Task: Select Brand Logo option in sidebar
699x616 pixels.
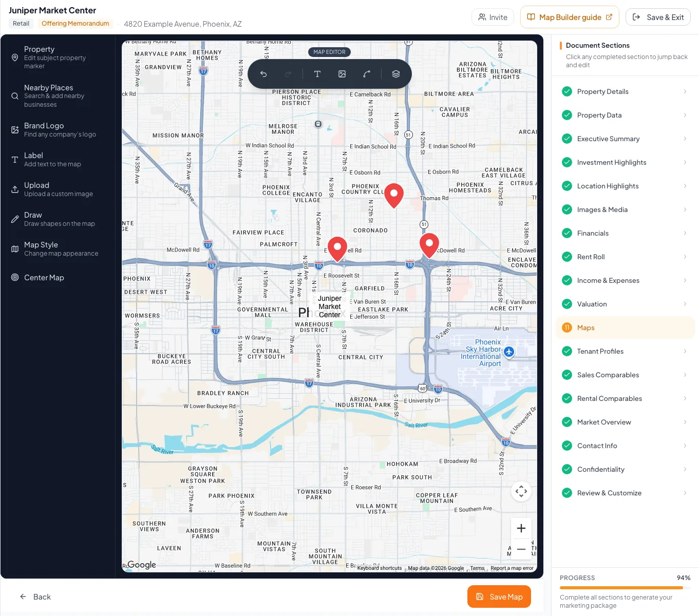Action: (x=58, y=130)
